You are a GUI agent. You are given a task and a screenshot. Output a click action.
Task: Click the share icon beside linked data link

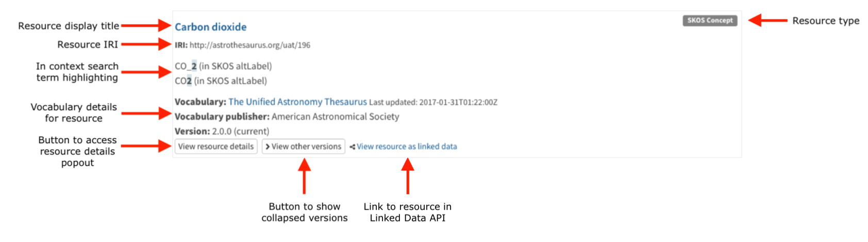[x=352, y=147]
